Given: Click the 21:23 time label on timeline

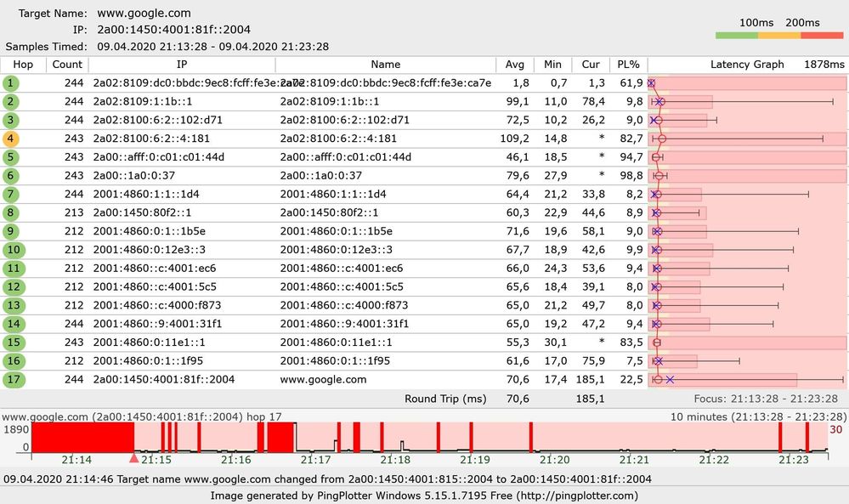Looking at the screenshot, I should tap(793, 460).
